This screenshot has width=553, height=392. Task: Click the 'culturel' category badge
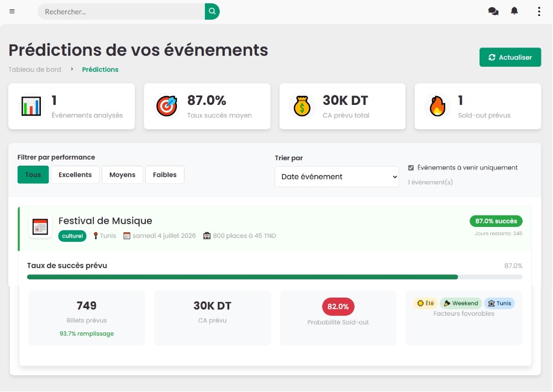[72, 236]
